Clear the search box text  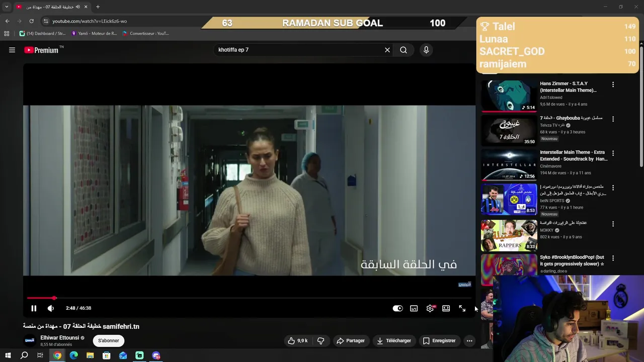point(387,50)
